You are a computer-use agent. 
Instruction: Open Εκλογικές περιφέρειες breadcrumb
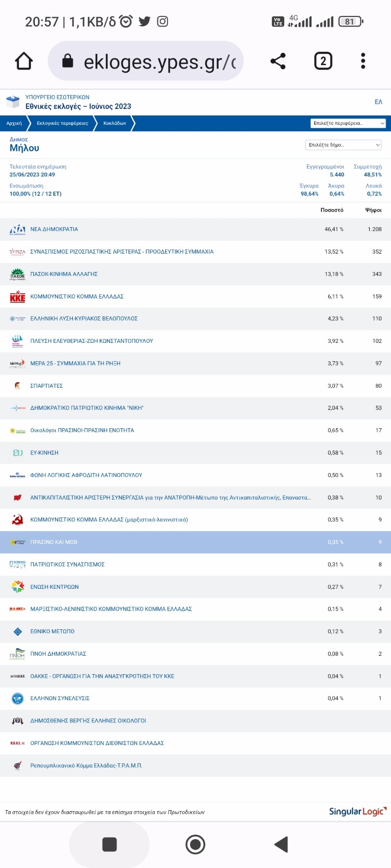(x=62, y=123)
